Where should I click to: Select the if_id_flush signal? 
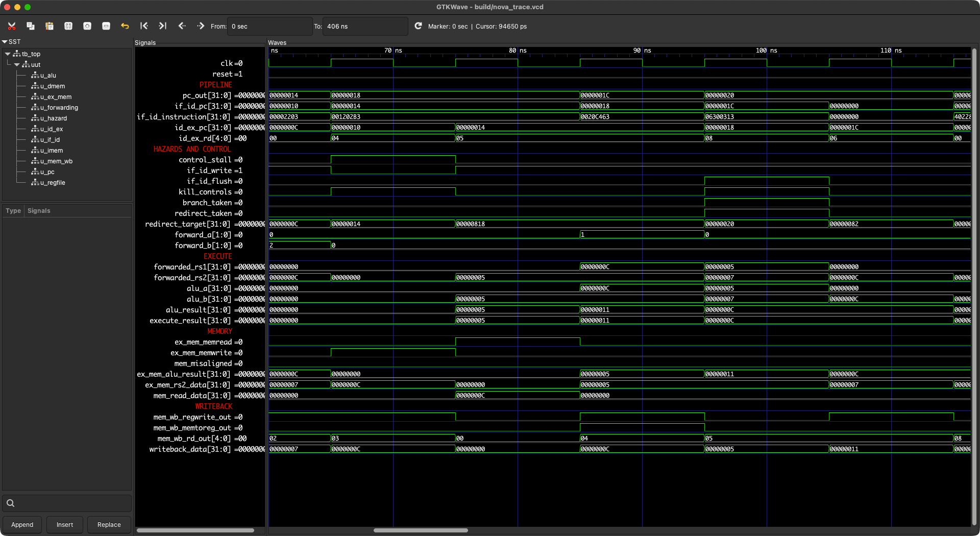[x=209, y=181]
